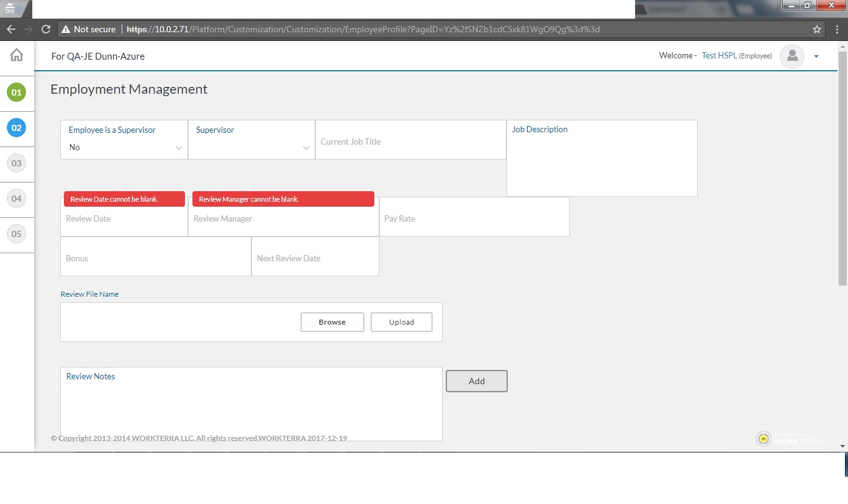Click the Upload button

[x=402, y=322]
